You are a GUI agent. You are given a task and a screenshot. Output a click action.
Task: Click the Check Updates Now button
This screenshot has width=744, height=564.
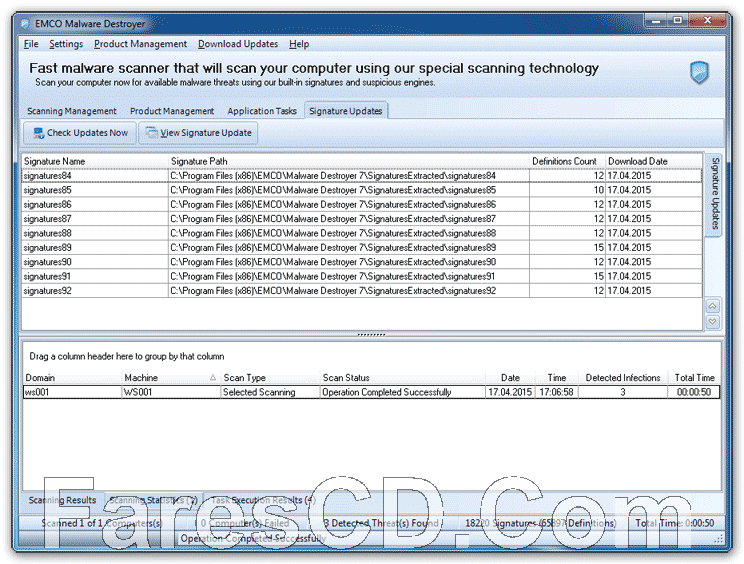tap(80, 133)
